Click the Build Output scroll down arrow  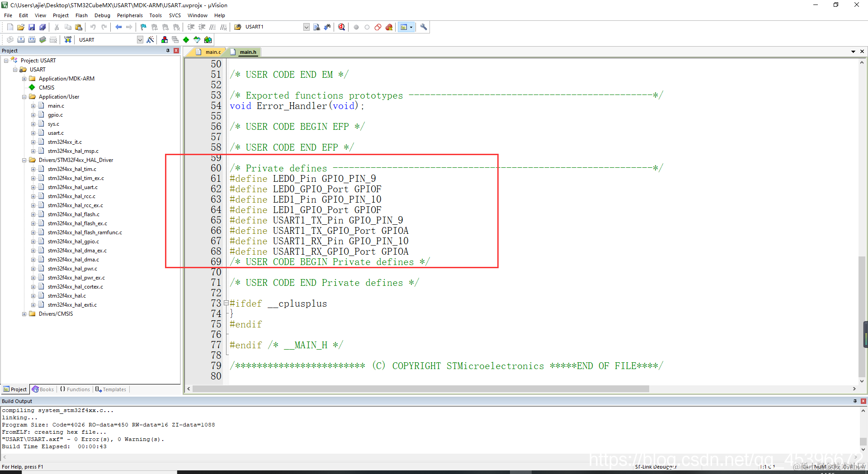(x=863, y=450)
